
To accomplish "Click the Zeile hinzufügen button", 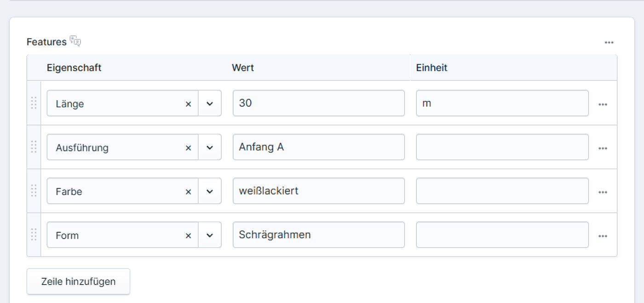I will [78, 281].
